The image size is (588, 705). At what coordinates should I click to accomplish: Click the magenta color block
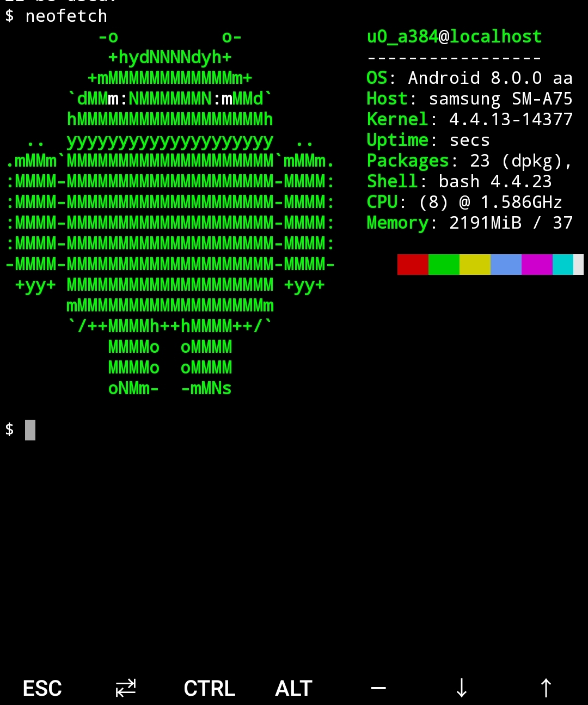537,264
